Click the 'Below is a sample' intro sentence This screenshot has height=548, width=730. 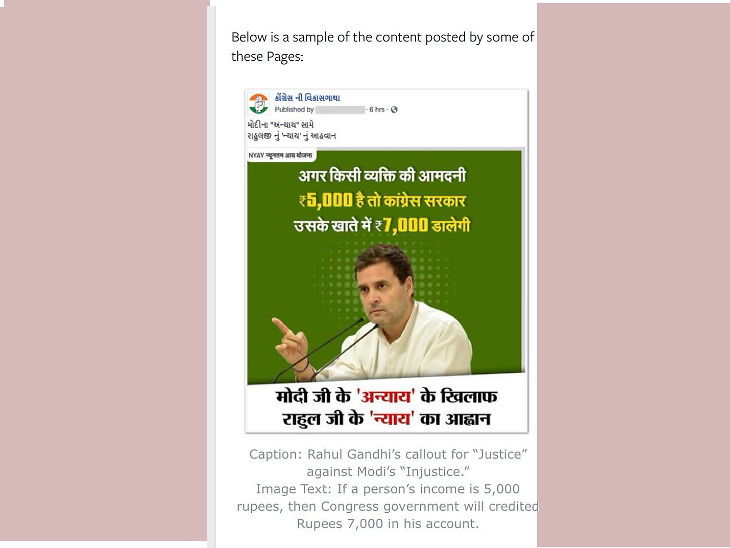pos(383,47)
